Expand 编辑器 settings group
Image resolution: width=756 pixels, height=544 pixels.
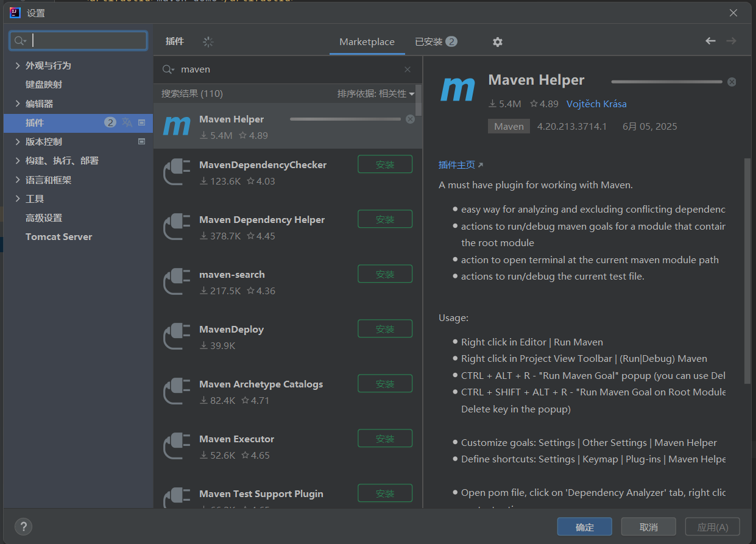pyautogui.click(x=18, y=104)
